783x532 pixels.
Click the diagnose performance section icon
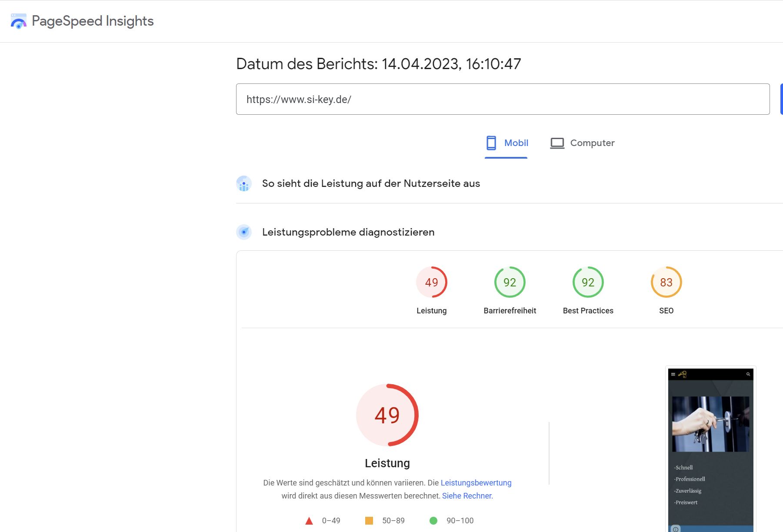coord(244,232)
